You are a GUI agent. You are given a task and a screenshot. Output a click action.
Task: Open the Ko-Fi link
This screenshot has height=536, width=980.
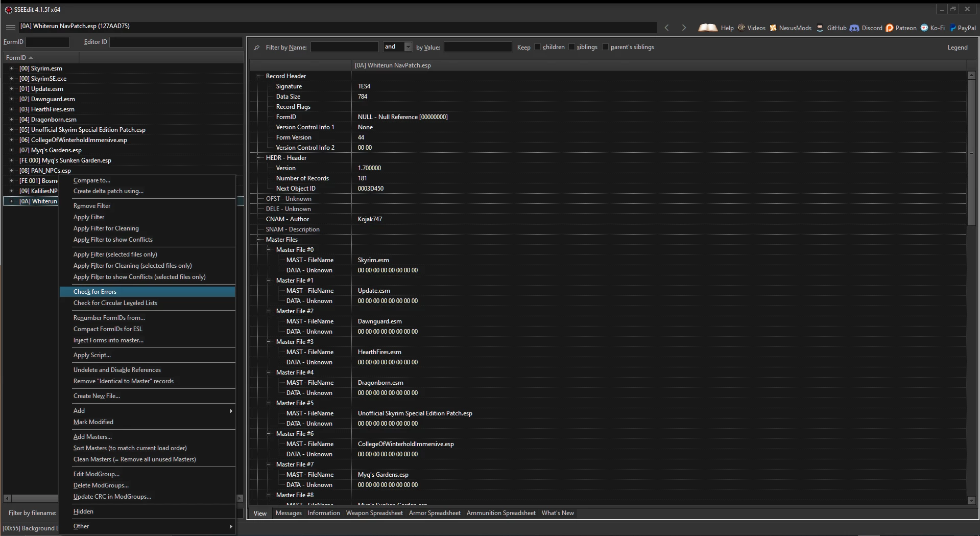[x=933, y=28]
